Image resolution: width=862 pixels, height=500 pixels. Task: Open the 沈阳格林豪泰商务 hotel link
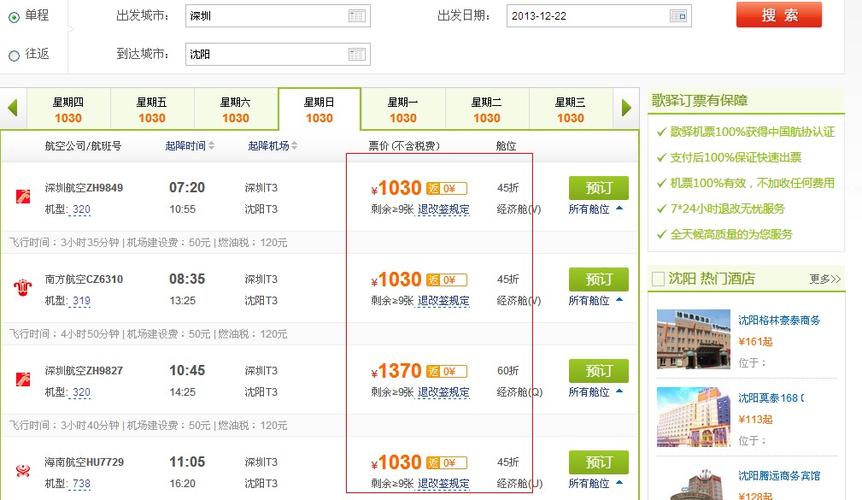(x=779, y=320)
